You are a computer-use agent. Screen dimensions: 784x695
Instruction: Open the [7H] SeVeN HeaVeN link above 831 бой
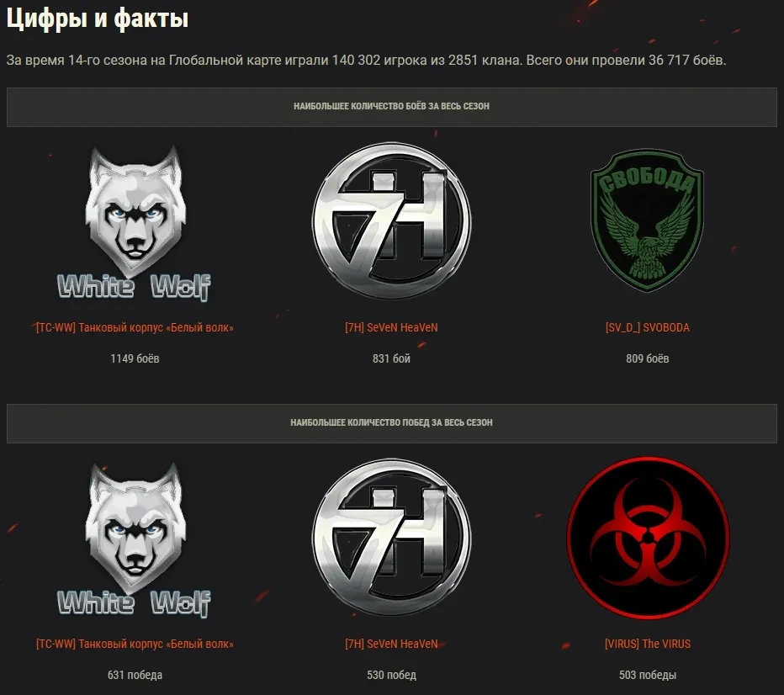(x=391, y=327)
